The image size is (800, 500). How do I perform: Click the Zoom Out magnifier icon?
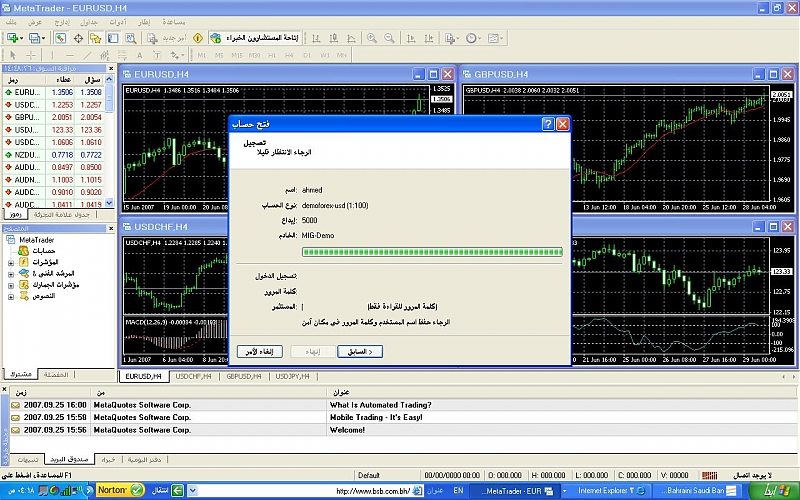[x=388, y=38]
